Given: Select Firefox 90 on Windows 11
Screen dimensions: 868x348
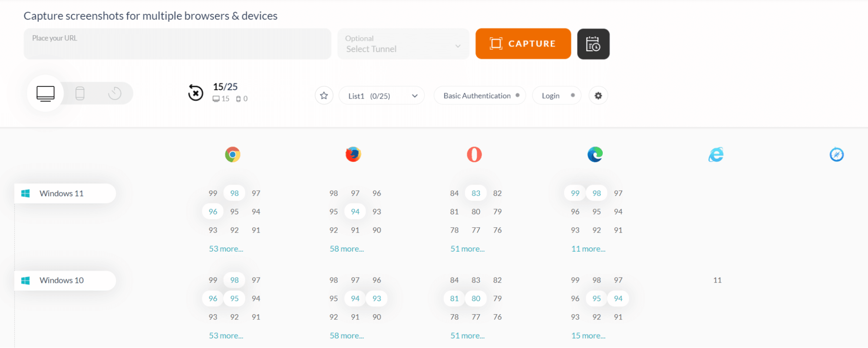Looking at the screenshot, I should (377, 230).
